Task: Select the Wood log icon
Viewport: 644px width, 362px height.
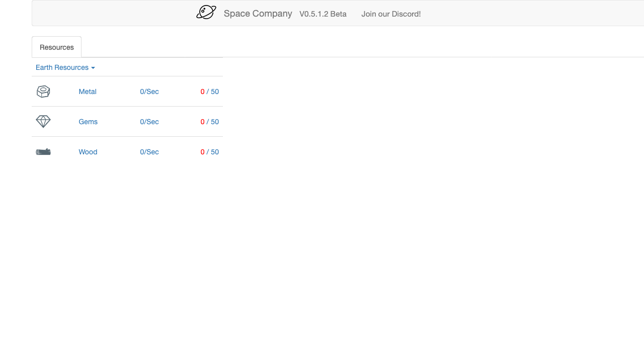Action: (43, 152)
